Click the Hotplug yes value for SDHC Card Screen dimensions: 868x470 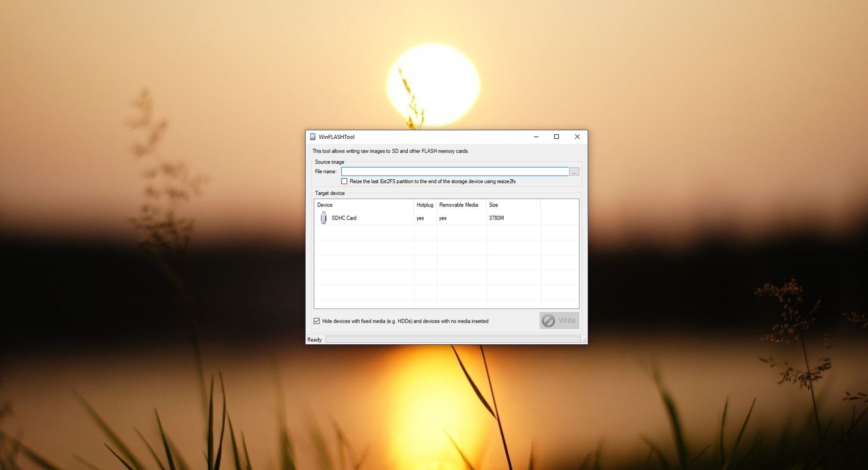pos(420,218)
